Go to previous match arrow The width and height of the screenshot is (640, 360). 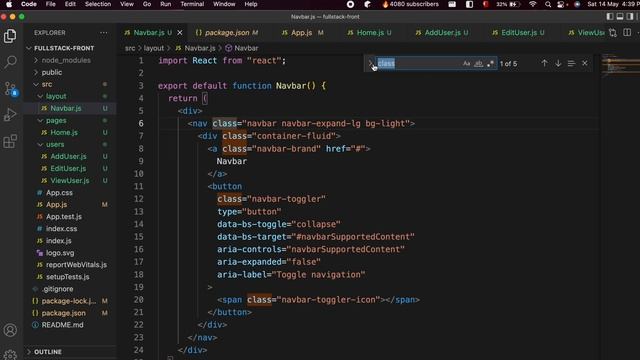544,63
